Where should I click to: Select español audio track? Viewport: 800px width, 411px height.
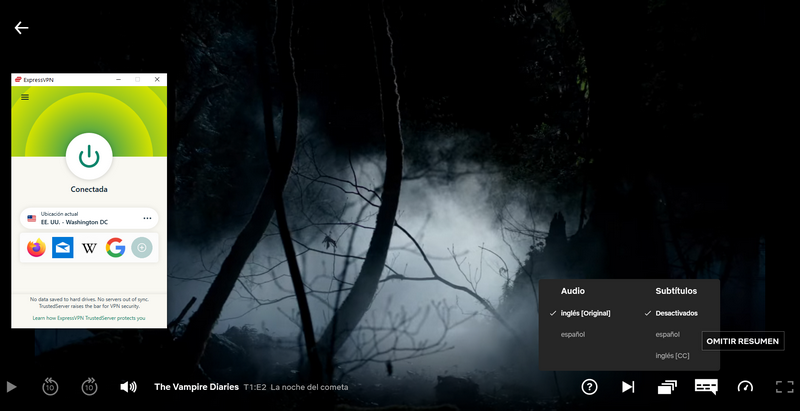[572, 335]
